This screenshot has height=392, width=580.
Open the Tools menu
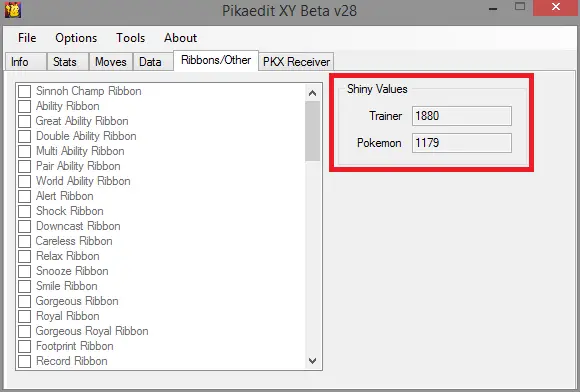[x=131, y=38]
